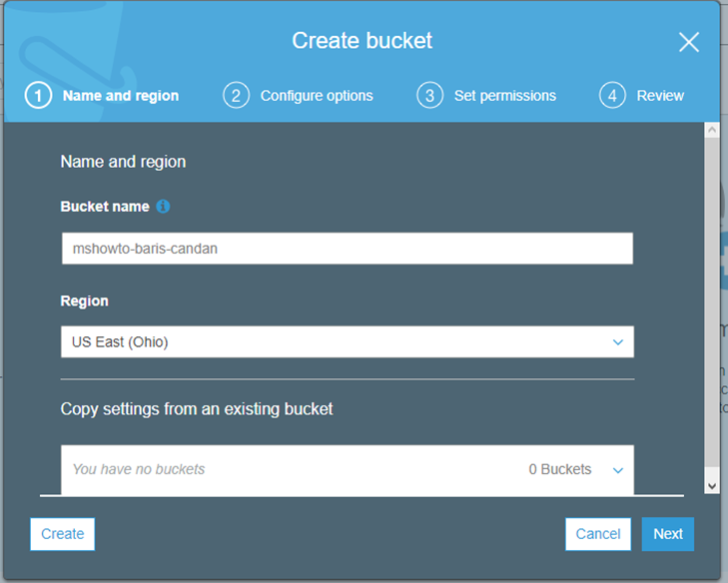This screenshot has width=728, height=583.
Task: Click the scrollbar up arrow
Action: pyautogui.click(x=712, y=131)
